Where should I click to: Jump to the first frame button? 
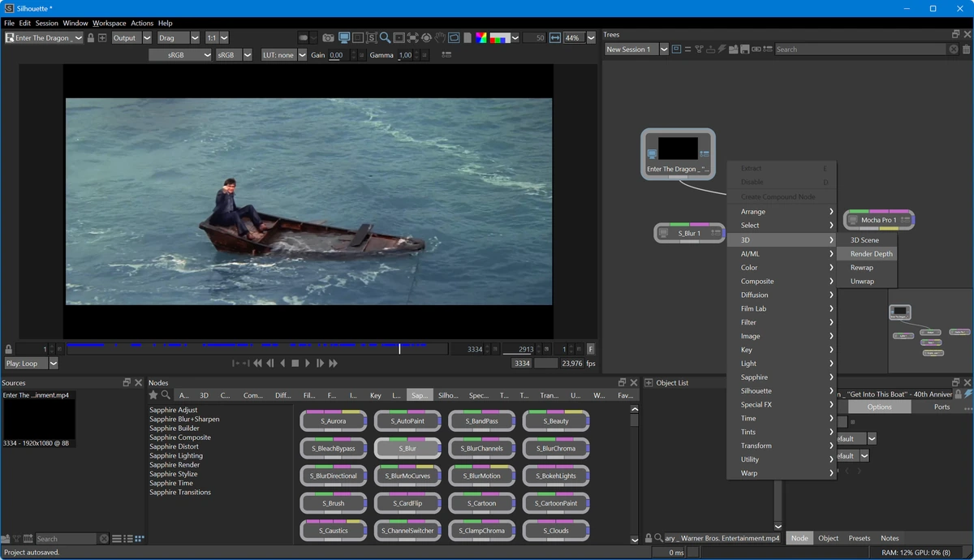pyautogui.click(x=257, y=363)
